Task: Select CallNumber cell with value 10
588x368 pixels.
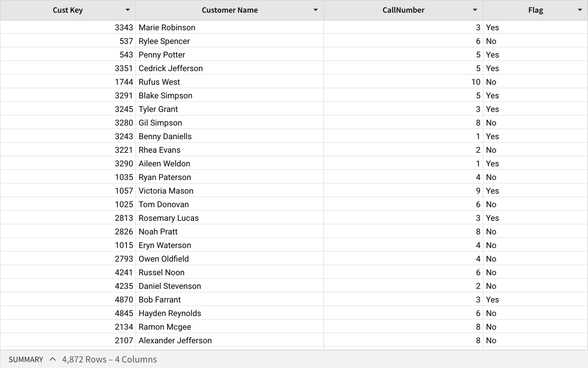Action: pos(403,82)
